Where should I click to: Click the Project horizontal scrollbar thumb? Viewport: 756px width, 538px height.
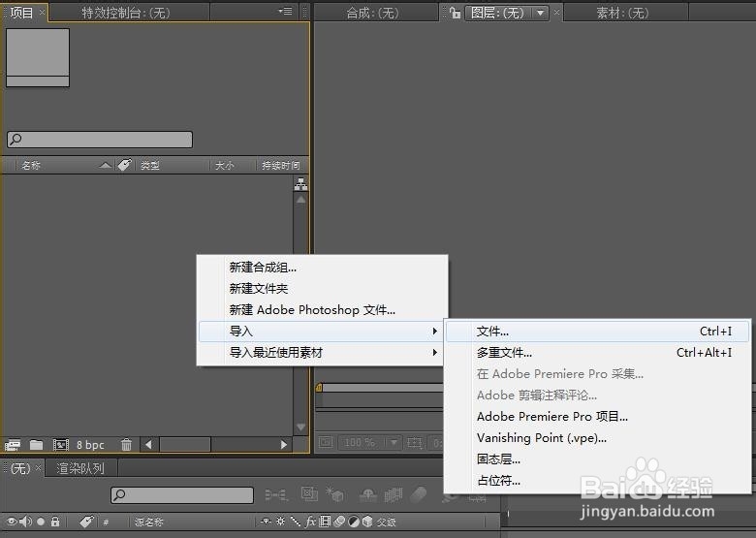(185, 445)
